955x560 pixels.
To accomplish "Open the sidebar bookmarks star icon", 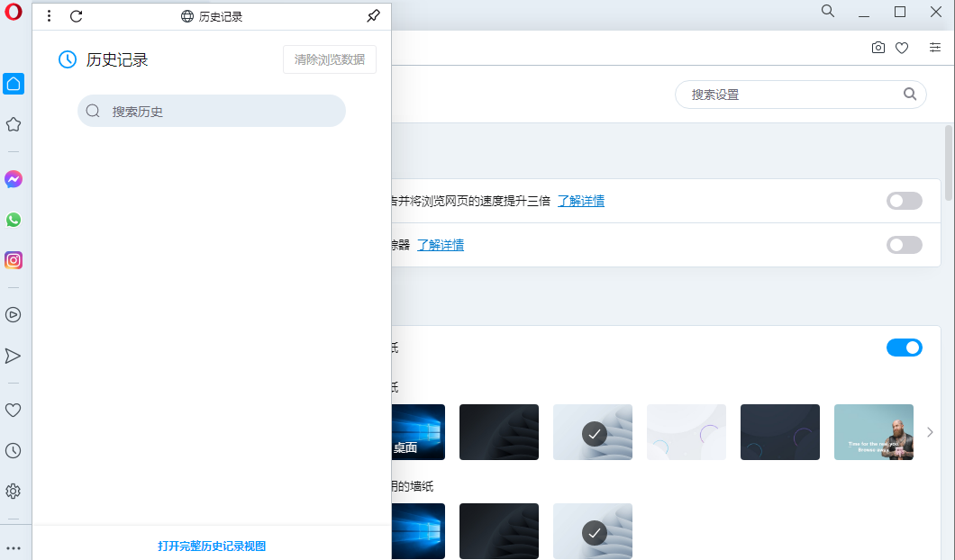I will pos(13,124).
